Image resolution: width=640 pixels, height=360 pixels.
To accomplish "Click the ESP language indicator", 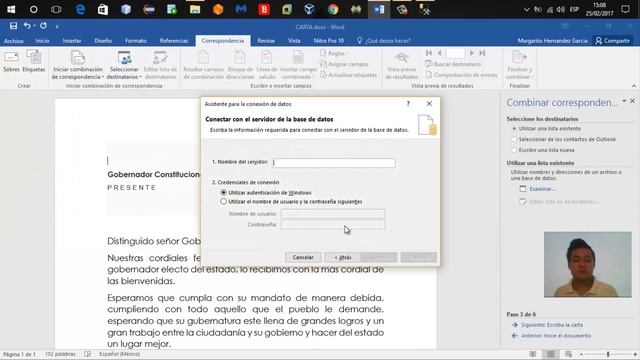I will click(x=574, y=9).
